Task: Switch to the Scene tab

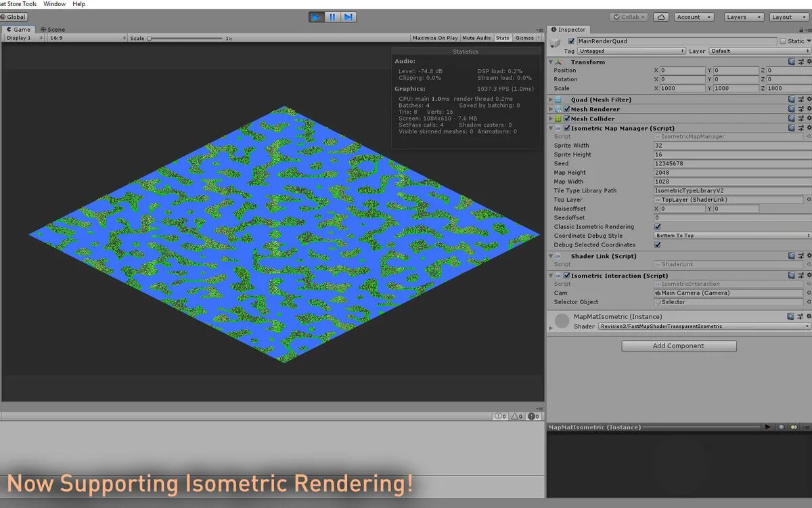Action: point(53,29)
